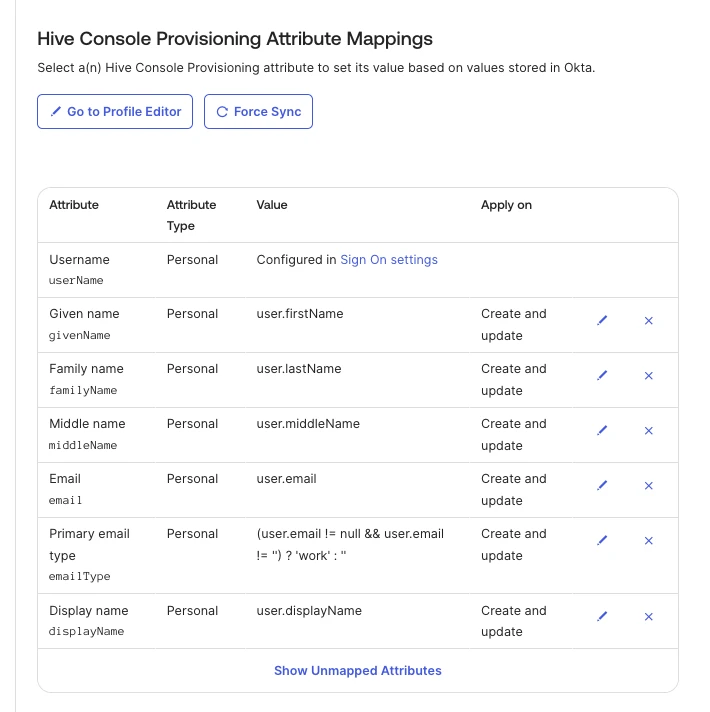Image resolution: width=710 pixels, height=712 pixels.
Task: Select the user.firstName value cell
Action: pyautogui.click(x=300, y=314)
